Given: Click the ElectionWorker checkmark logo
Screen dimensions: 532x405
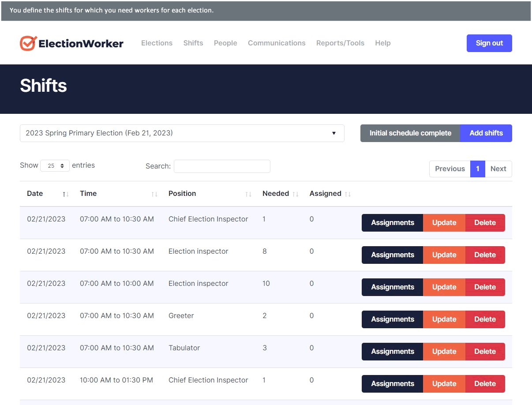Looking at the screenshot, I should pos(28,43).
